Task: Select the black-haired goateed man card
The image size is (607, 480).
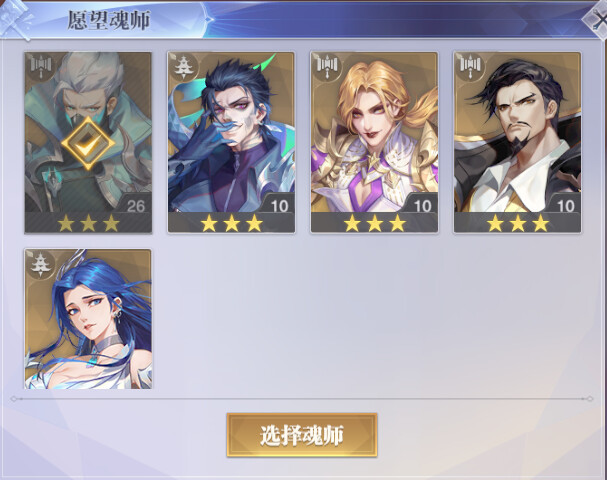Action: (518, 142)
